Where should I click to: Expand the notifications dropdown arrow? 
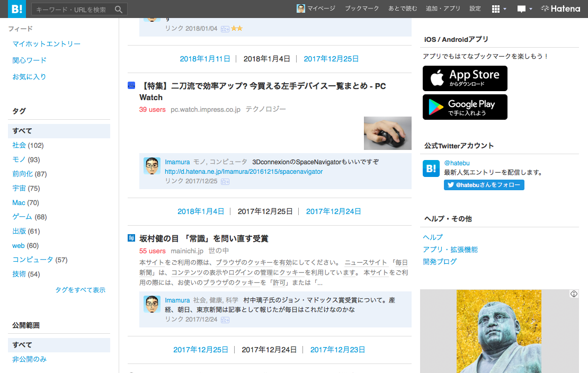coord(531,9)
